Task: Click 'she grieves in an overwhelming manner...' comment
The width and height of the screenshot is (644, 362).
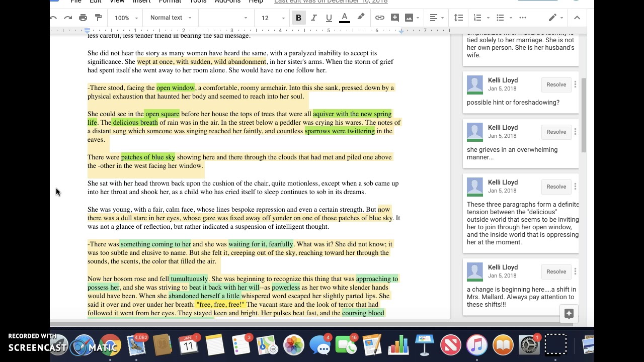Action: click(x=512, y=153)
